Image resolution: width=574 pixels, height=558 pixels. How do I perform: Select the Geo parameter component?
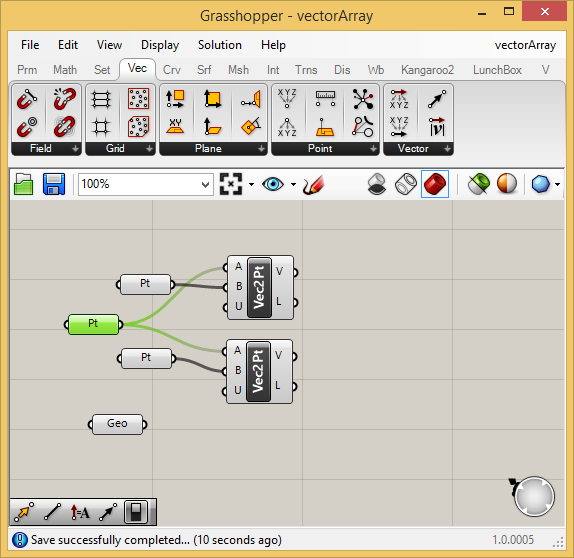pos(118,424)
